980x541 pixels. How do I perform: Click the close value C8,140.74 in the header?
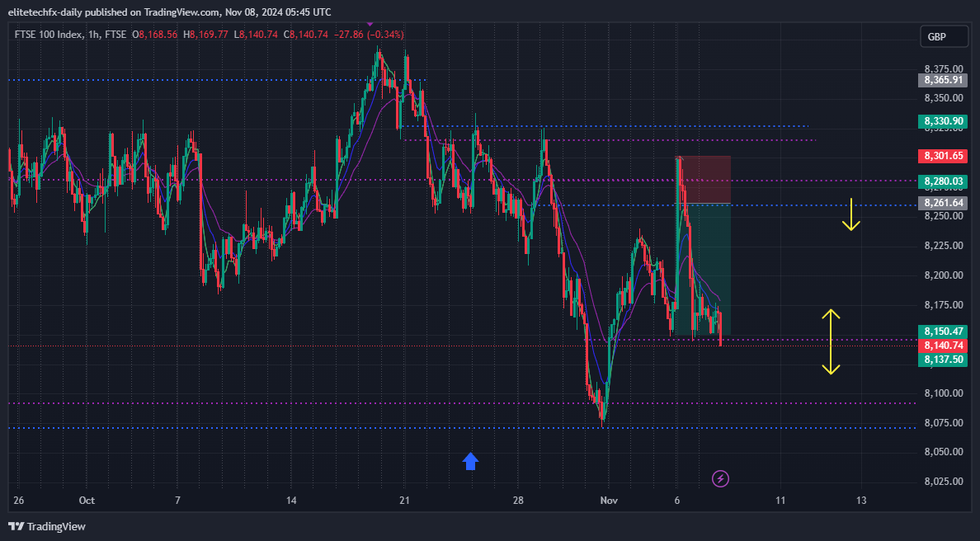click(305, 35)
